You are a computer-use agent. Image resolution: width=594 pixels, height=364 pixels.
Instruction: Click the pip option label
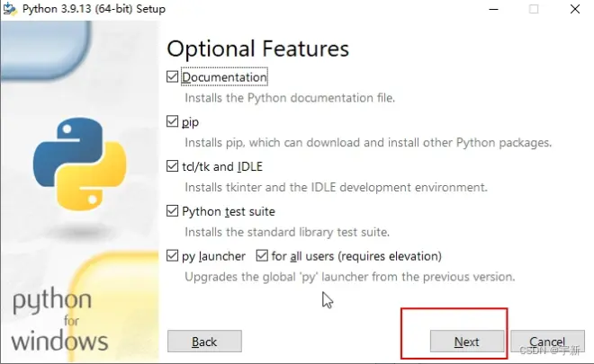[x=190, y=122]
